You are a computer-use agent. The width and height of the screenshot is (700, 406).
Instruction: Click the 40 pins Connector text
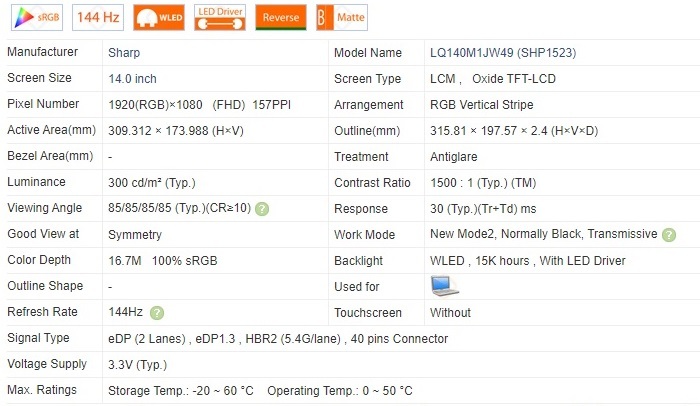click(399, 339)
